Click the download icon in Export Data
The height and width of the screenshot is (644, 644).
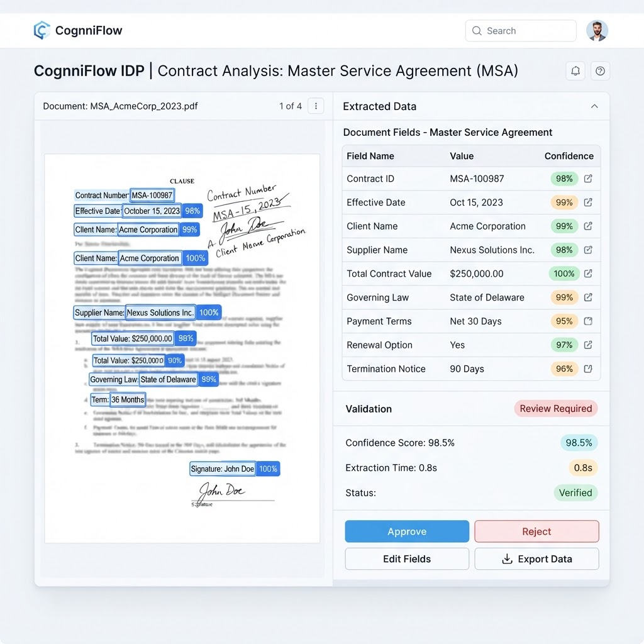pos(508,559)
